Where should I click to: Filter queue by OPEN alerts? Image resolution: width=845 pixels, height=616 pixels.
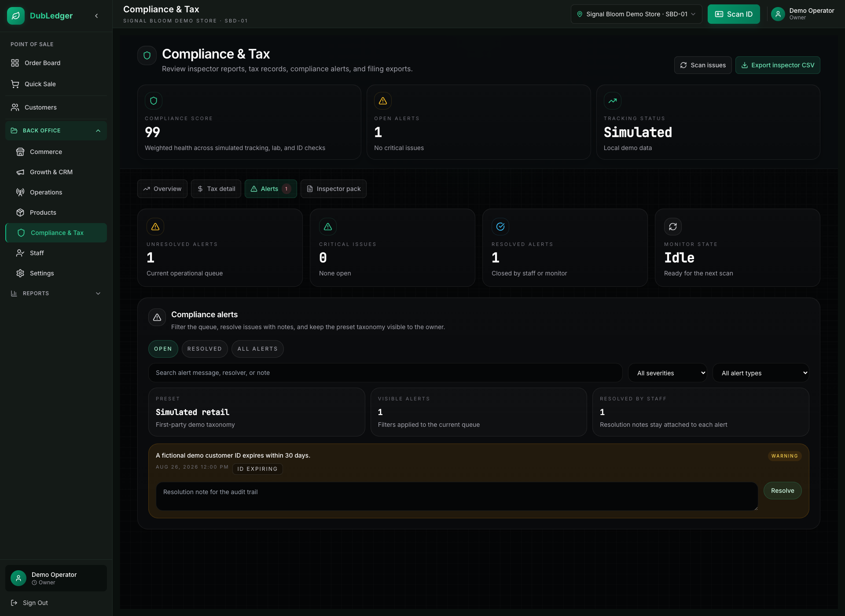(x=163, y=349)
